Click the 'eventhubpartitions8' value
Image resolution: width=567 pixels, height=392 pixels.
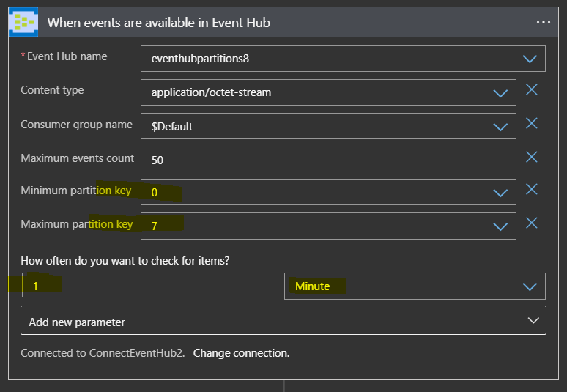tap(200, 59)
